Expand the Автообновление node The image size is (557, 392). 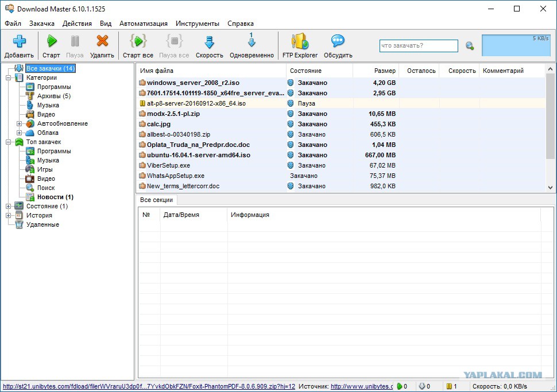[x=19, y=123]
